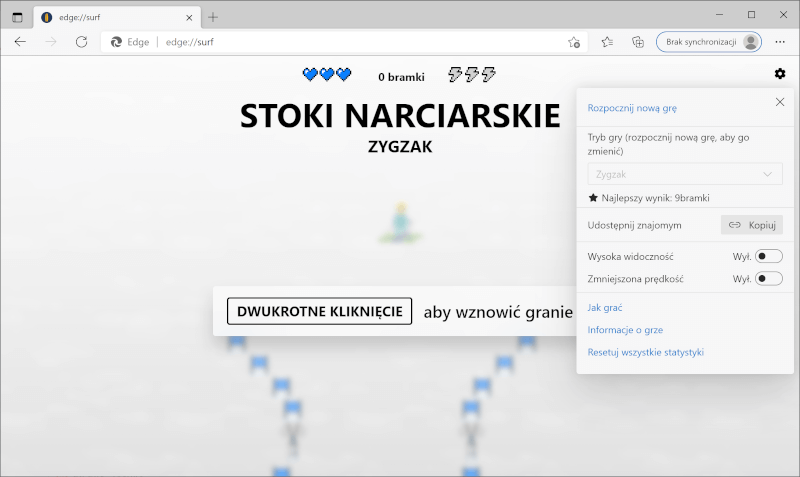
Task: Click the first blue heart life icon
Action: tap(310, 74)
